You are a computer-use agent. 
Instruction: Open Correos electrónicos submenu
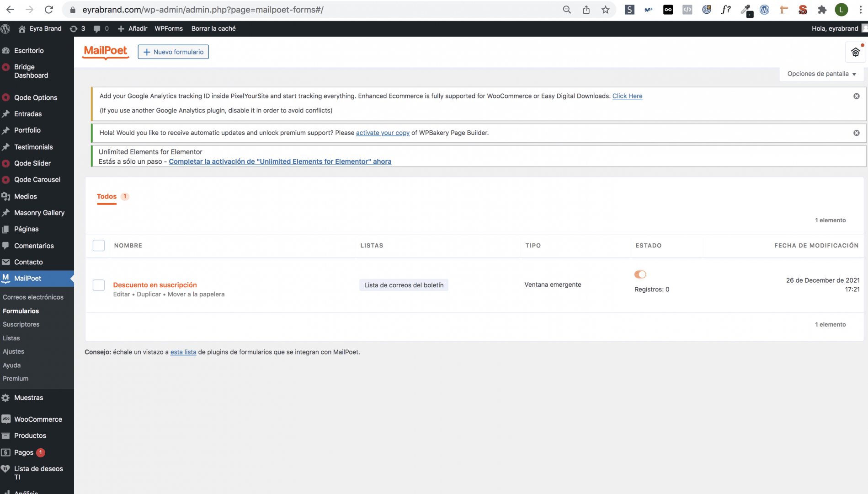pyautogui.click(x=33, y=297)
